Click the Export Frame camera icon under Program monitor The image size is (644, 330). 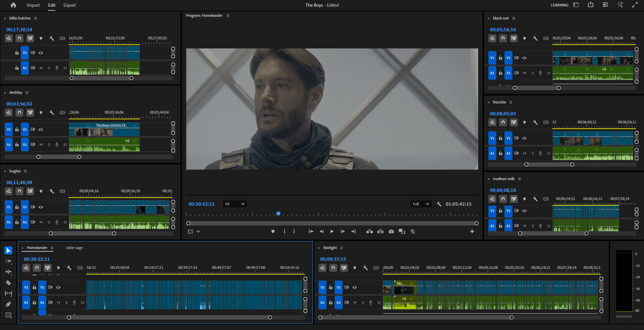click(391, 232)
